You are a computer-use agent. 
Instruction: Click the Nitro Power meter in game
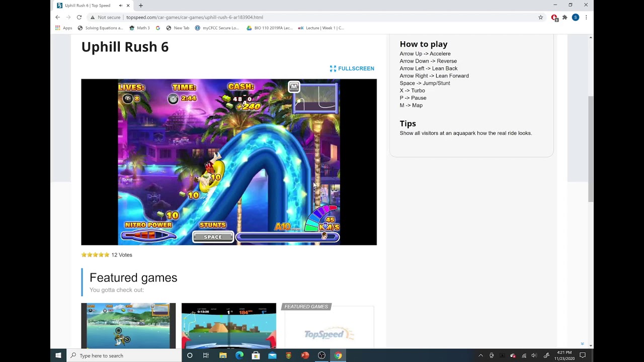pyautogui.click(x=148, y=235)
